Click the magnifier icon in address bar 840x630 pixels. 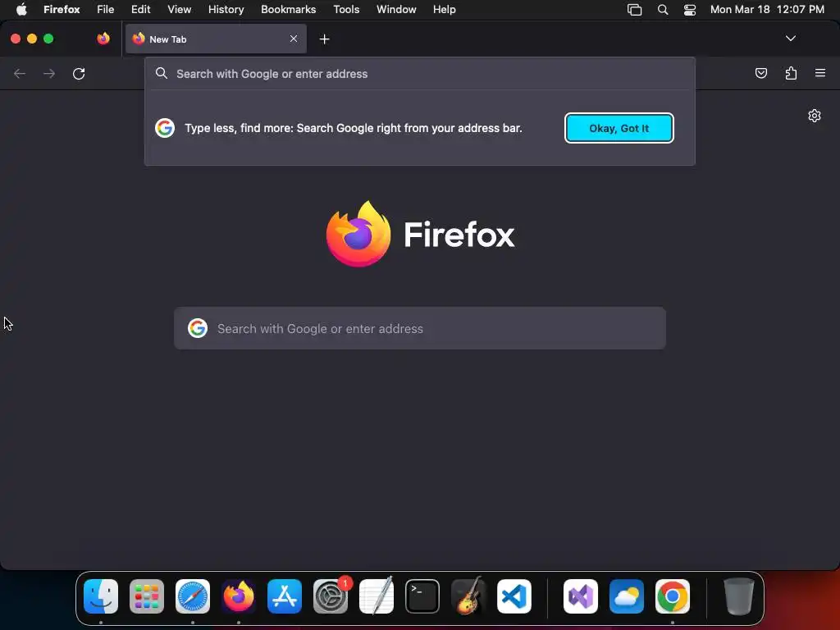(x=162, y=73)
